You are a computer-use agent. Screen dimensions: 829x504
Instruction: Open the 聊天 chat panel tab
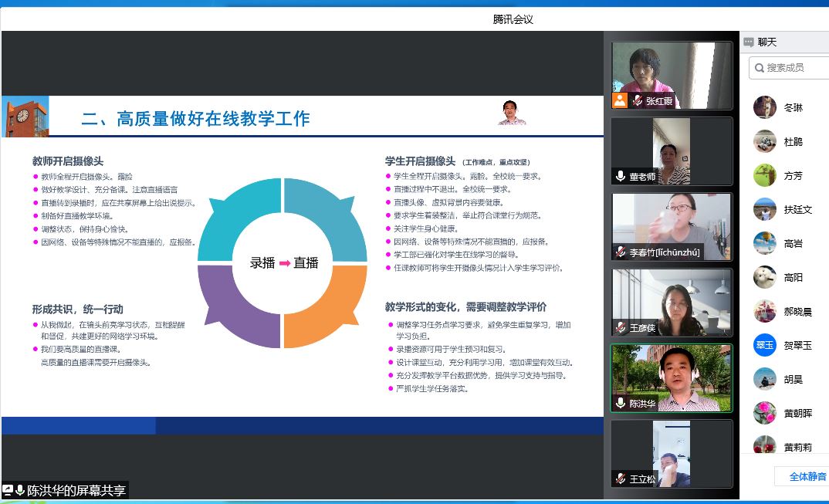(x=767, y=42)
